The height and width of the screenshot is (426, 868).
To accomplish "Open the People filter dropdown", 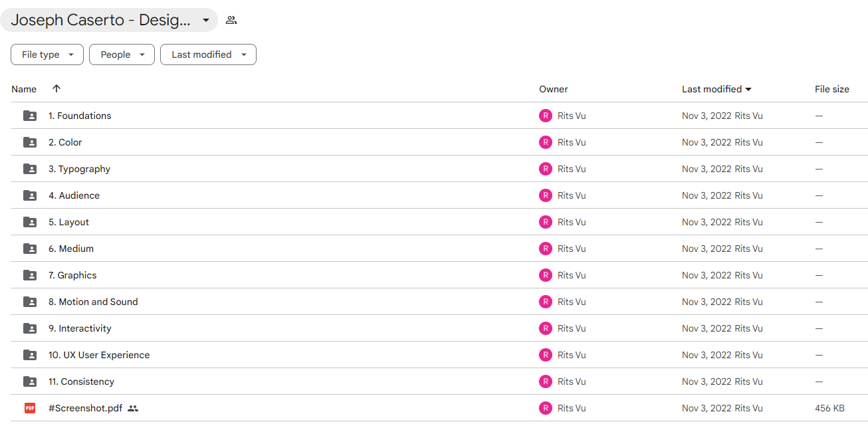I will [122, 54].
